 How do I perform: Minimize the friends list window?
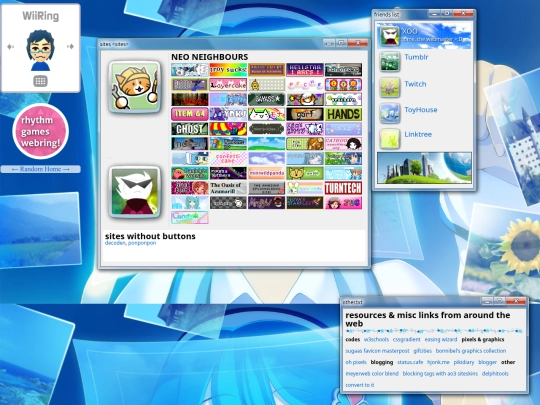(x=435, y=13)
